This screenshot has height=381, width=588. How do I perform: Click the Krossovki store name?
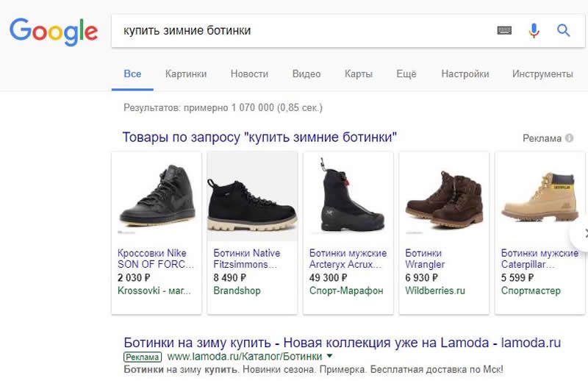pos(154,291)
